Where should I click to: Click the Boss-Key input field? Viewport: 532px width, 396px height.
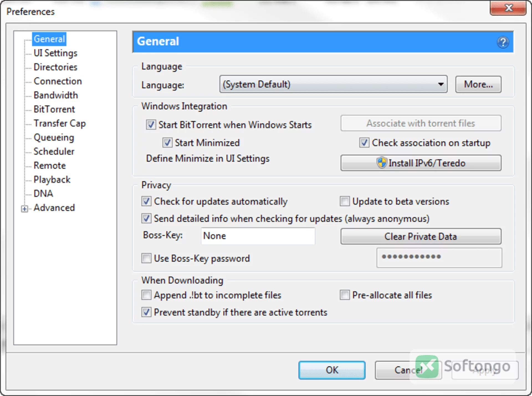tap(258, 236)
